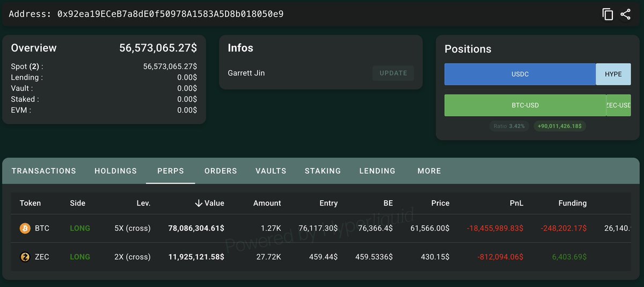Copy the wallet address using the copy icon
The height and width of the screenshot is (287, 644).
pos(608,14)
